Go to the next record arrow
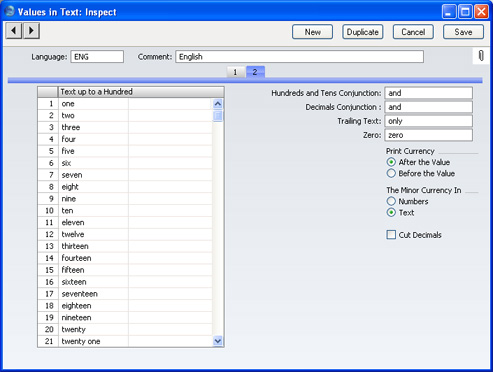Screen dimensions: 493x372 tap(31, 31)
